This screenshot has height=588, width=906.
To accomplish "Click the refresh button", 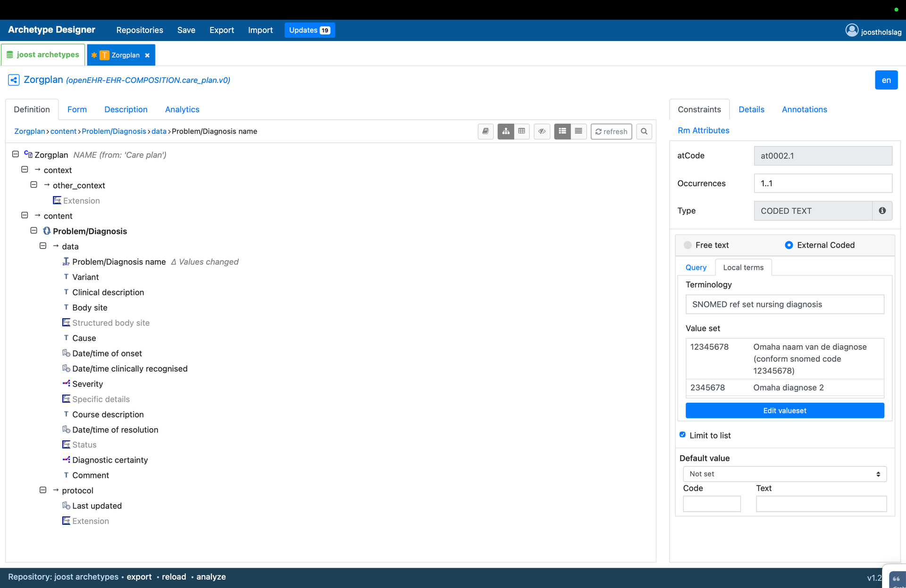I will point(611,132).
